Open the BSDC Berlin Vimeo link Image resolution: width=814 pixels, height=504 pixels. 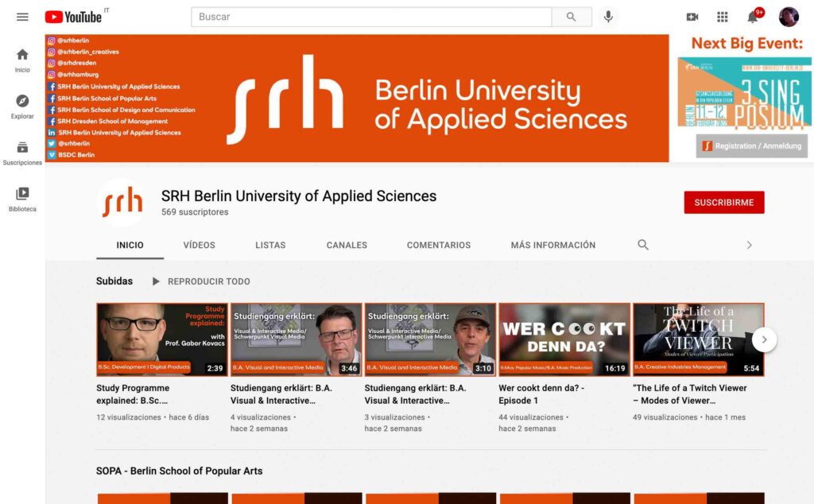coord(71,155)
